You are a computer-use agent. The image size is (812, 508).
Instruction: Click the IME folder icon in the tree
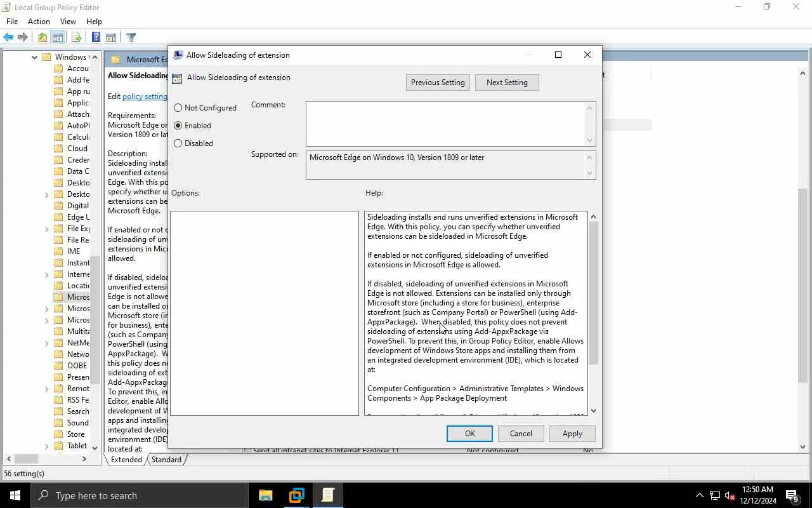point(58,251)
